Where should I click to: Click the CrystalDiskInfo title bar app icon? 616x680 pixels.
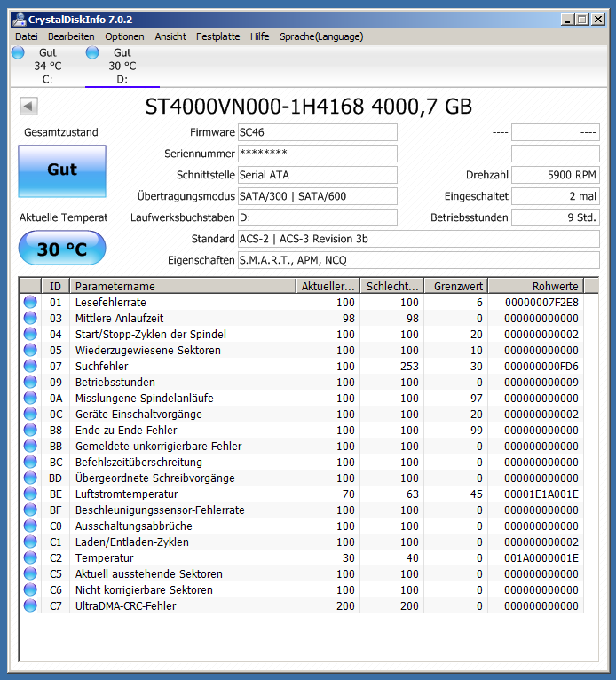tap(19, 20)
